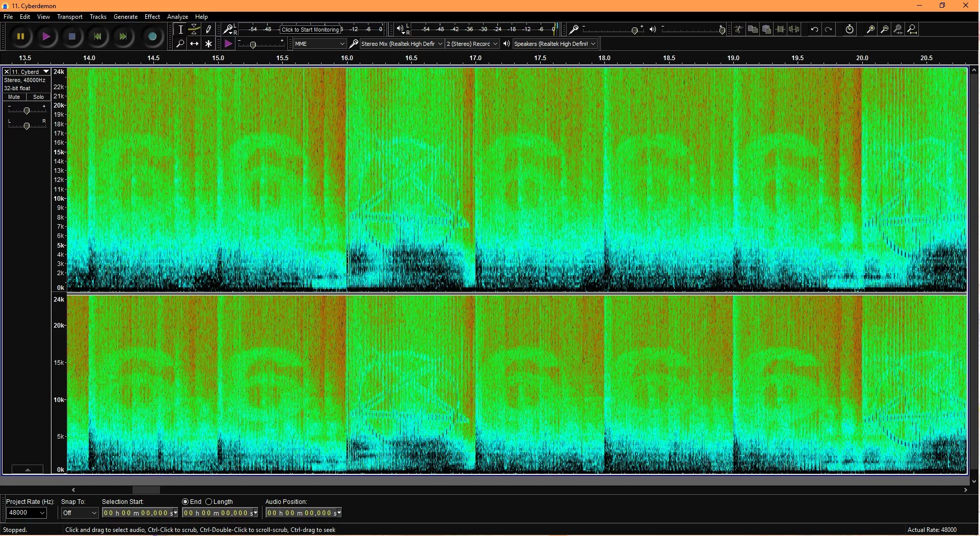The height and width of the screenshot is (536, 980).
Task: Click the playback device speaker icon
Action: click(506, 44)
